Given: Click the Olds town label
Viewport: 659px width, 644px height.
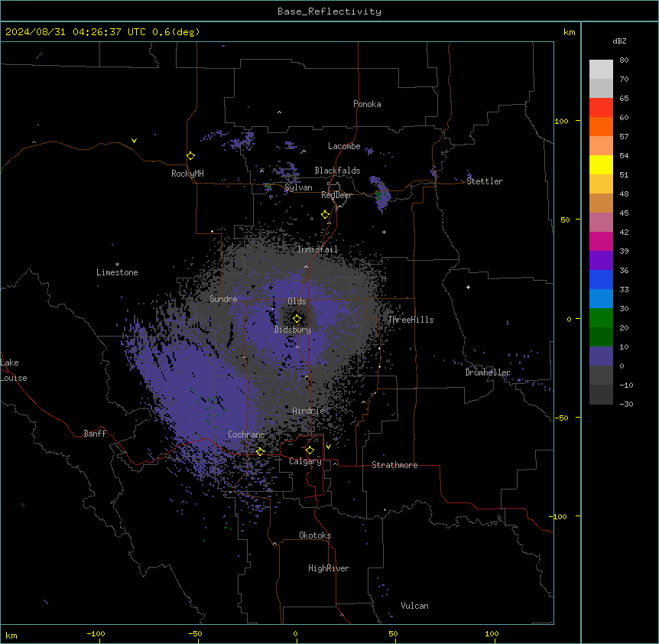Looking at the screenshot, I should [297, 301].
